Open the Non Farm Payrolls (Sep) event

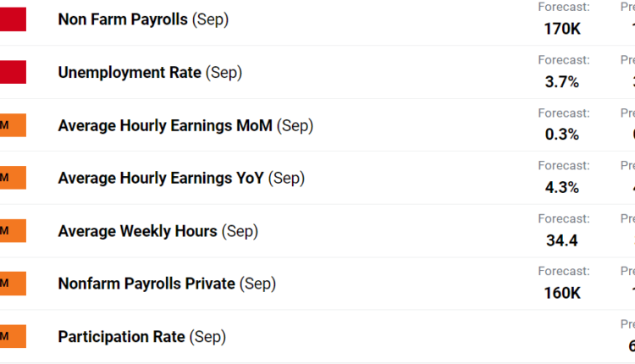(143, 19)
